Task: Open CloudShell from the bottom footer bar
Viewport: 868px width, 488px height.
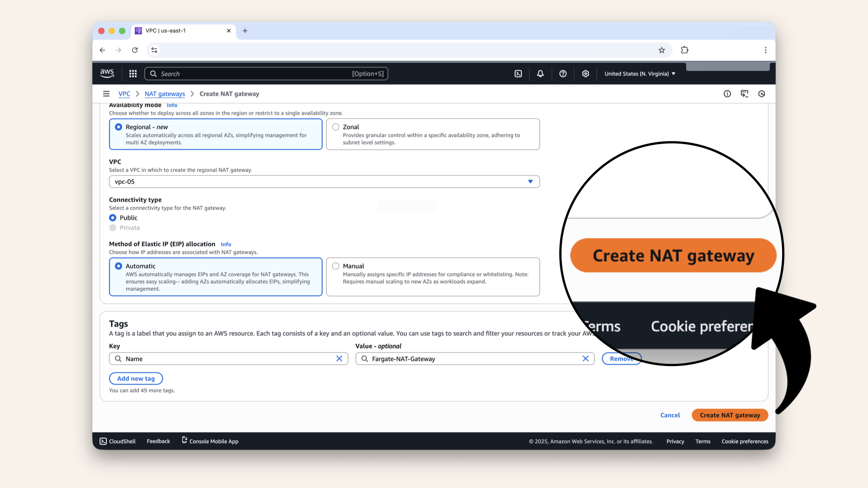Action: coord(117,441)
